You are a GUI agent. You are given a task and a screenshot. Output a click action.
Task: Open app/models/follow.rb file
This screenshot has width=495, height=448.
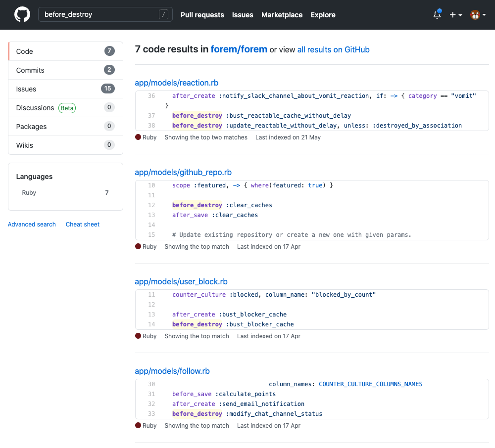[x=172, y=371]
